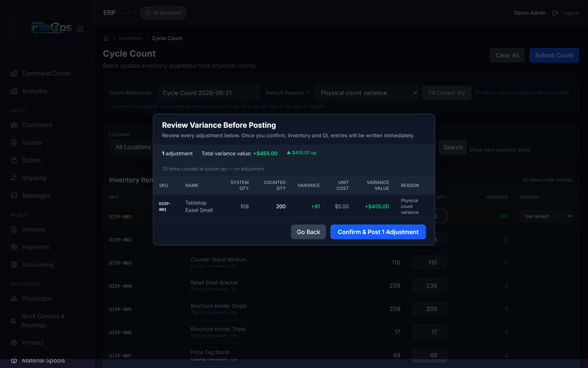Click 'Retail Shelf Bracket' item name
Image resolution: width=588 pixels, height=368 pixels.
coord(214,283)
